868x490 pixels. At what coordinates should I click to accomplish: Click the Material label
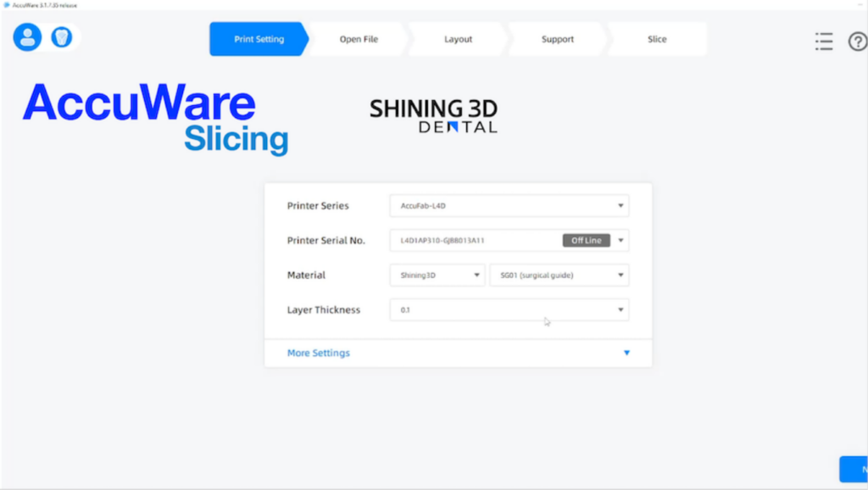point(306,276)
